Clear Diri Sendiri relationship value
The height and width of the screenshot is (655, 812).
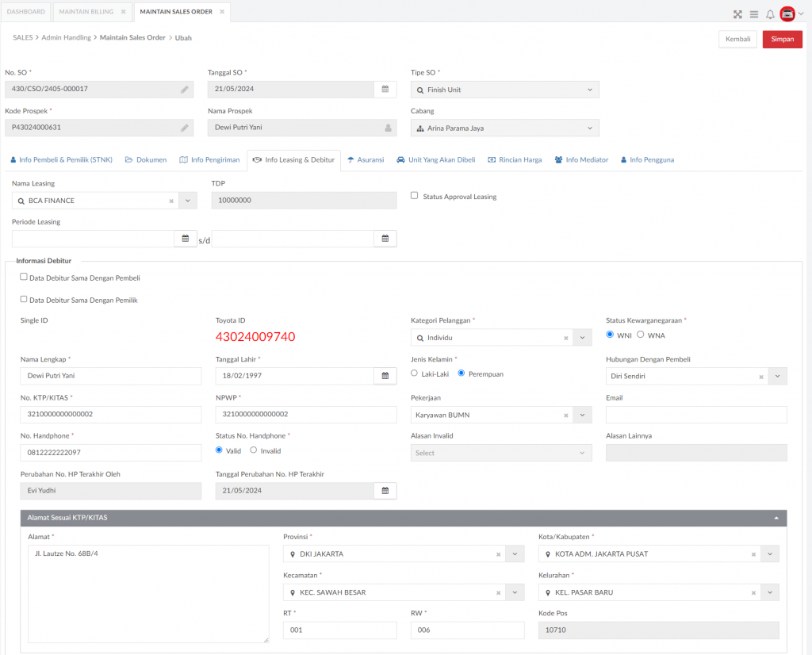(761, 377)
